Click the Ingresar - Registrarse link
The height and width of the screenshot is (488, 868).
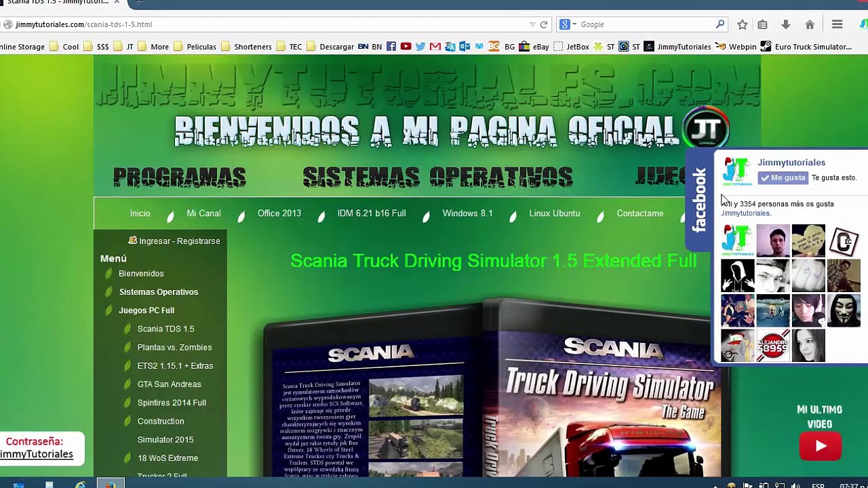174,241
